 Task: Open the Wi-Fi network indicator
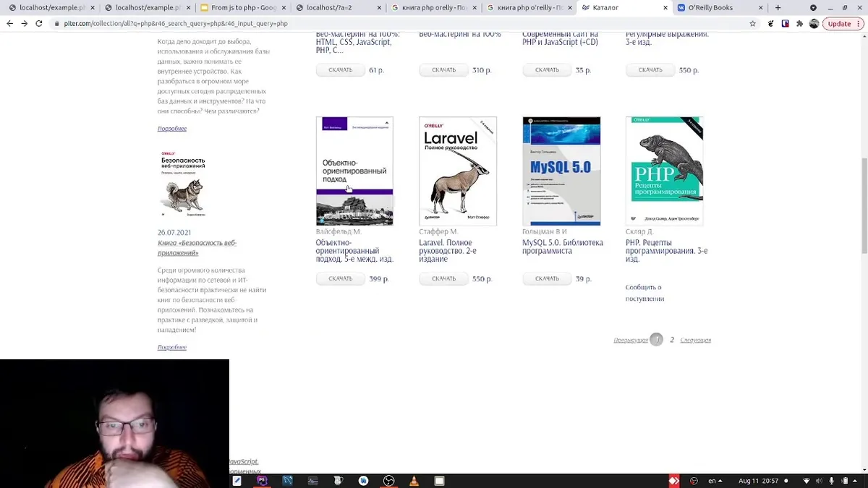(x=807, y=481)
